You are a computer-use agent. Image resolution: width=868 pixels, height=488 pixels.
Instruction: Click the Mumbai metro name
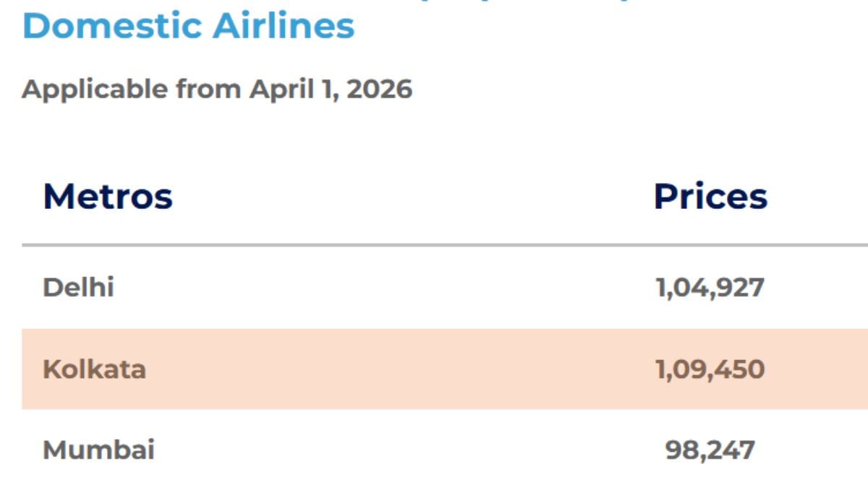point(98,450)
